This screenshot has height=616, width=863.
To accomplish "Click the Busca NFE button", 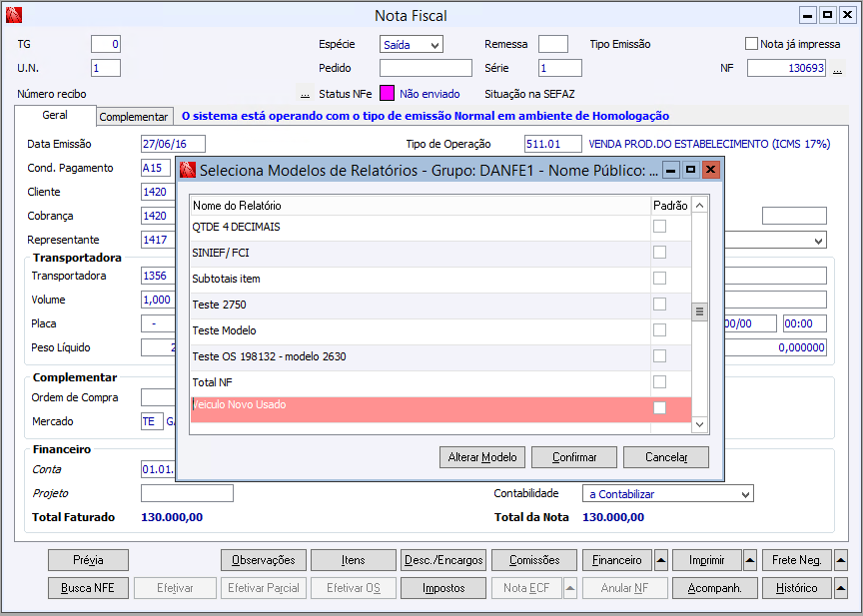I will 88,588.
